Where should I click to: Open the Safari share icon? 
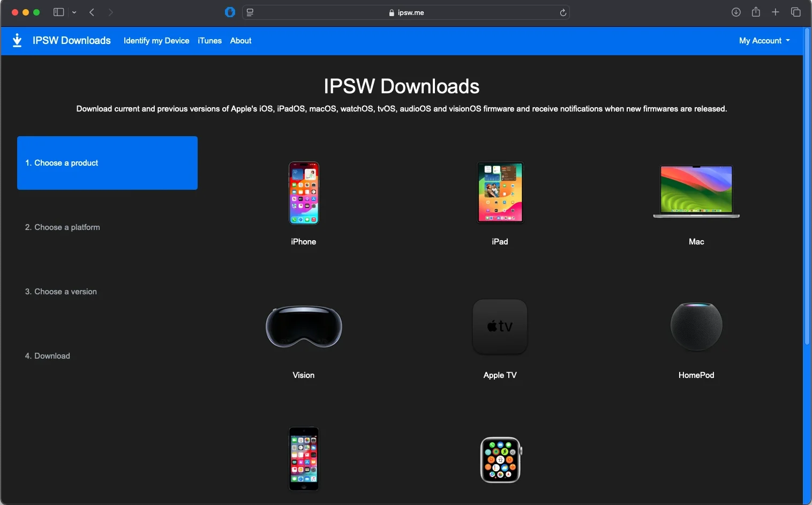tap(756, 12)
